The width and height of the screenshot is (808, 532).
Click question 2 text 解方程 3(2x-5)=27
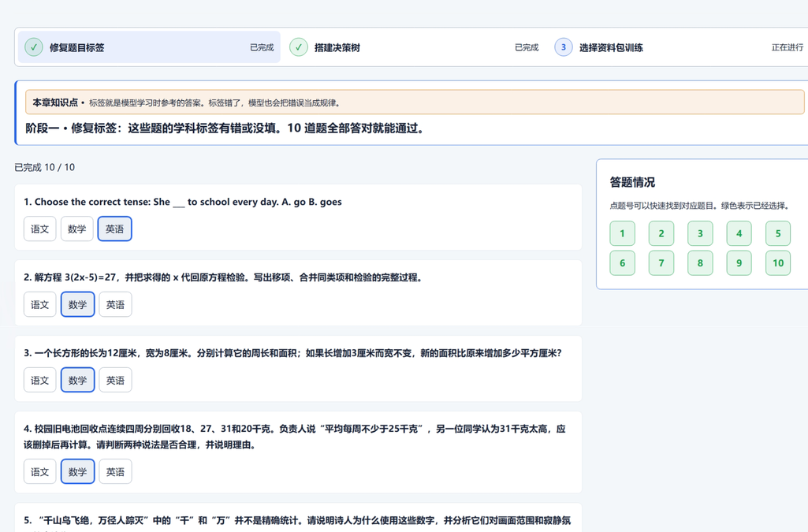tap(223, 277)
